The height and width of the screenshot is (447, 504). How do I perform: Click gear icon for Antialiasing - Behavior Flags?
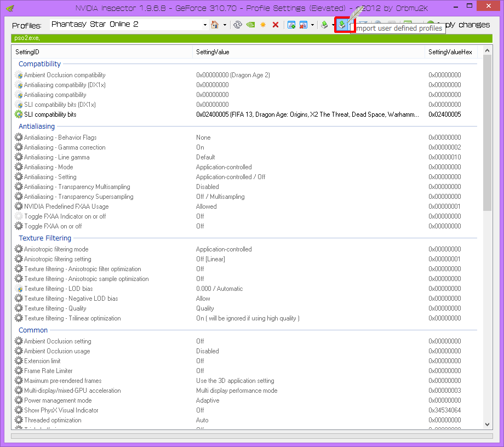click(19, 137)
